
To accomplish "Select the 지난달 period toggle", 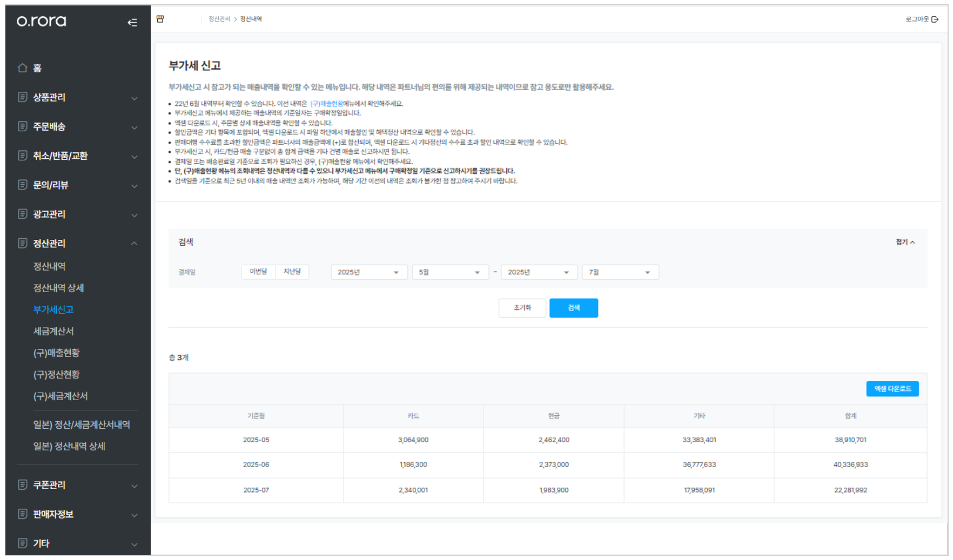I will [x=292, y=272].
